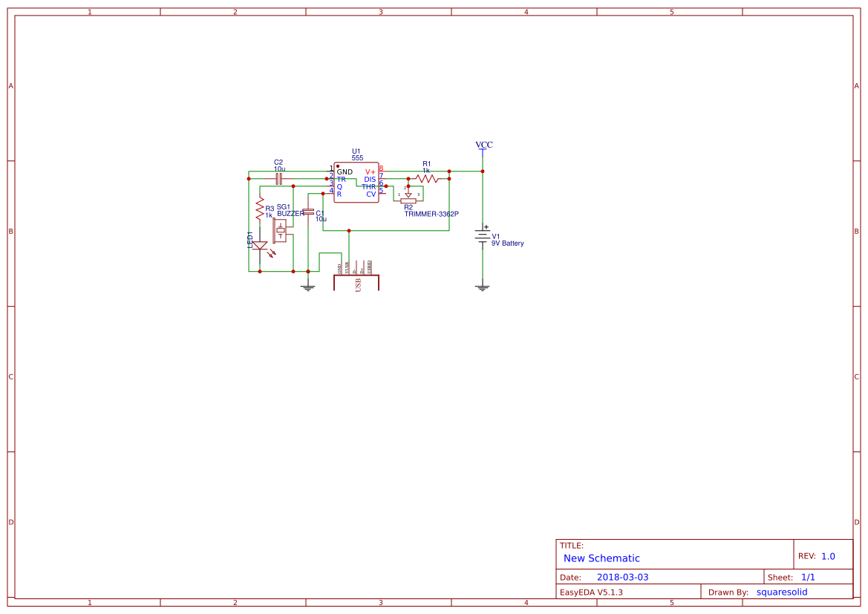Click the 'V+' pin label on U1
This screenshot has width=868, height=614.
click(x=371, y=172)
